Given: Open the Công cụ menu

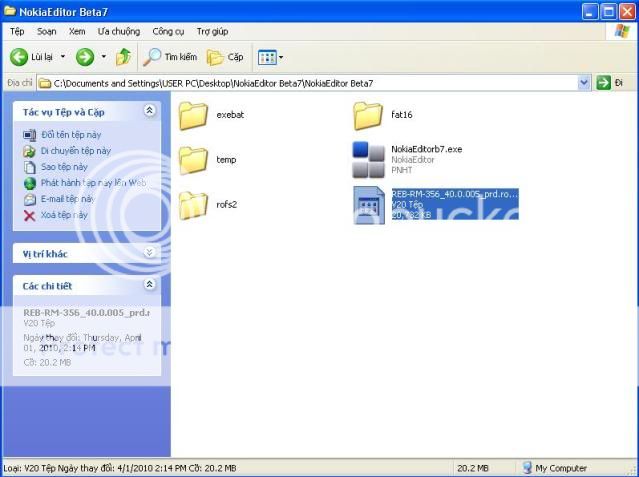Looking at the screenshot, I should 169,32.
